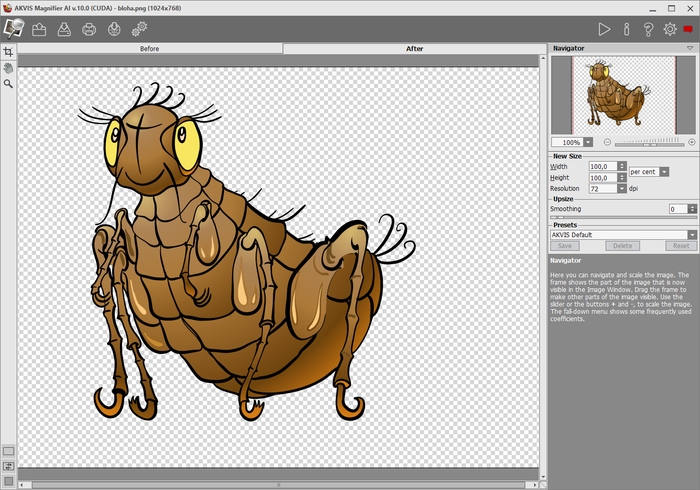Click the AKVIS Magnifier logo icon

coord(13,29)
